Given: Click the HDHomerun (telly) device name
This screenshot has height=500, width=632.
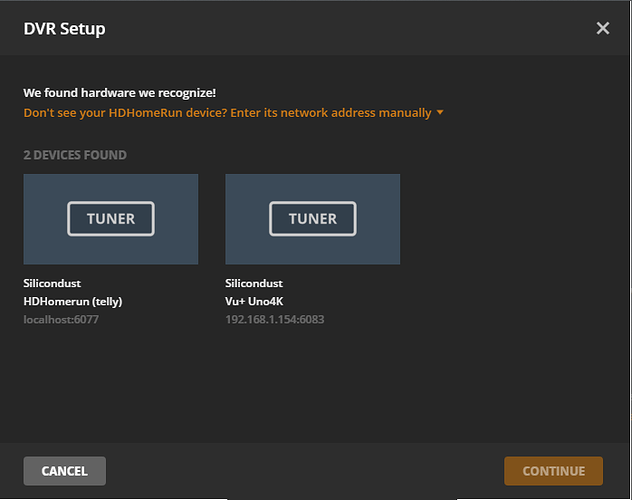Looking at the screenshot, I should click(73, 301).
